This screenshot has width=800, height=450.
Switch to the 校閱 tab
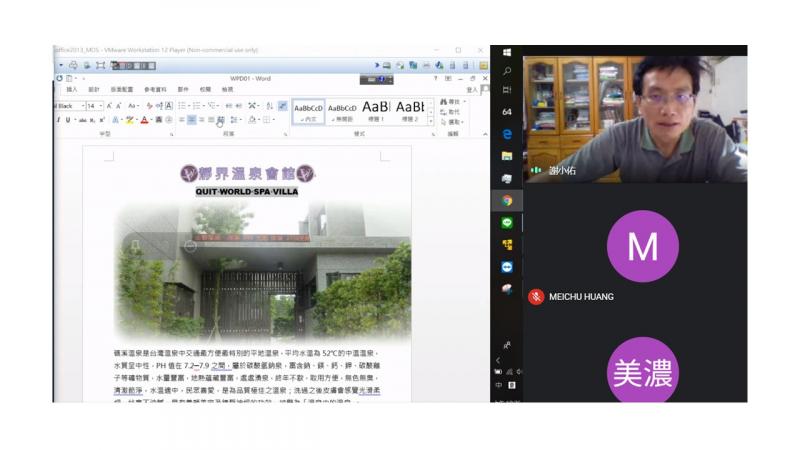click(x=205, y=90)
